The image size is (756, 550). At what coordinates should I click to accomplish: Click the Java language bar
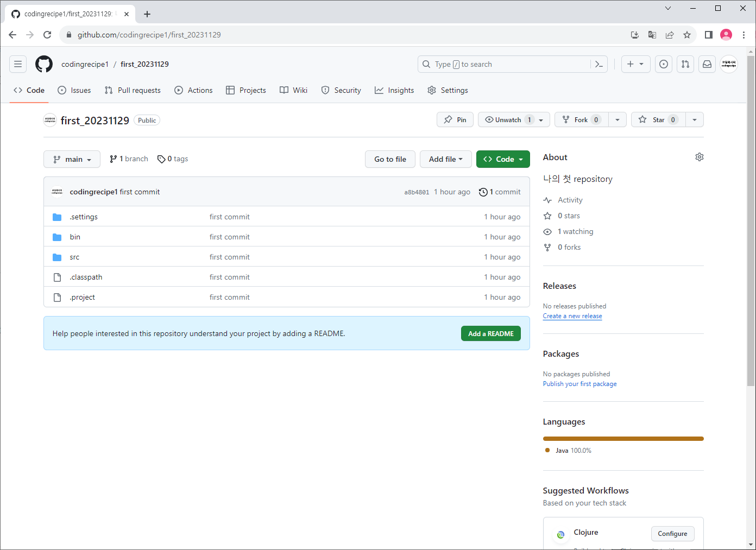pyautogui.click(x=623, y=439)
